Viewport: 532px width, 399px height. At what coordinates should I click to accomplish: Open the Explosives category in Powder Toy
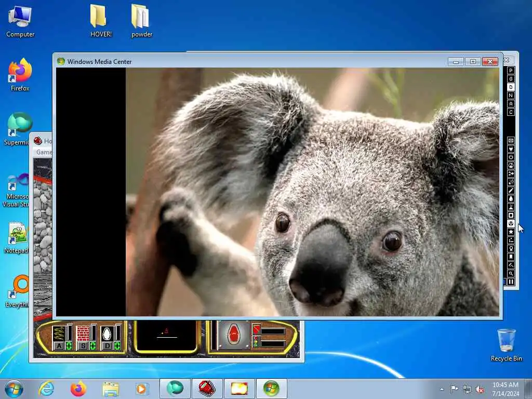click(x=511, y=182)
